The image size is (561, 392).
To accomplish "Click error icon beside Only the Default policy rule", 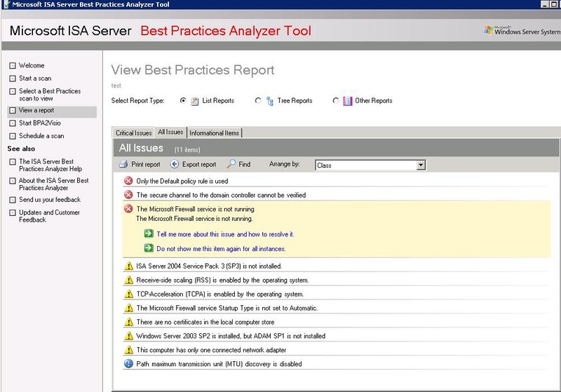I will [128, 181].
